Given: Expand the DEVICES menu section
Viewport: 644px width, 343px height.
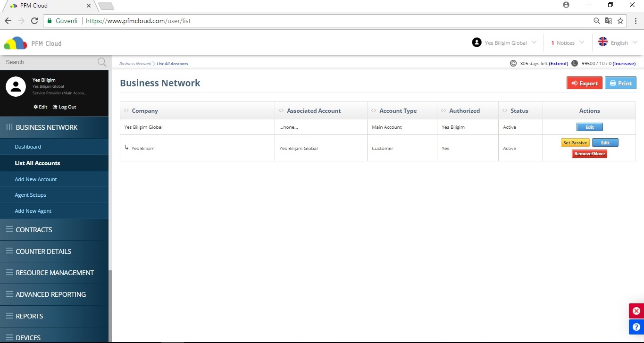Looking at the screenshot, I should [x=54, y=335].
